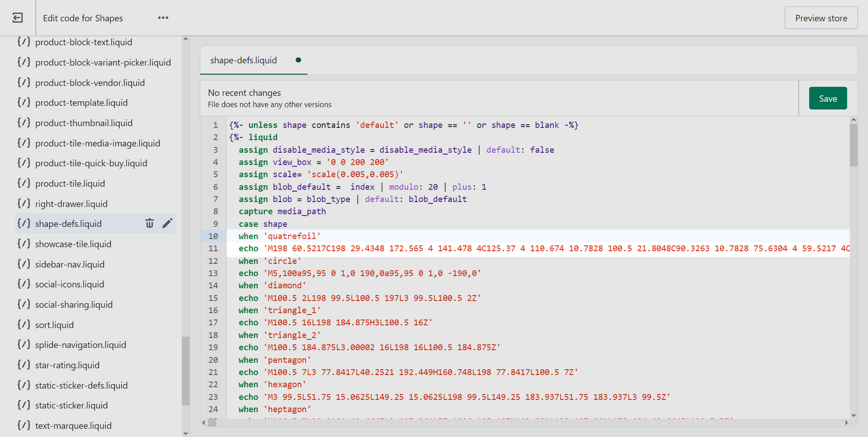Click the "when 'hexagon'" code line
Screen dimensions: 868x437
tap(273, 384)
